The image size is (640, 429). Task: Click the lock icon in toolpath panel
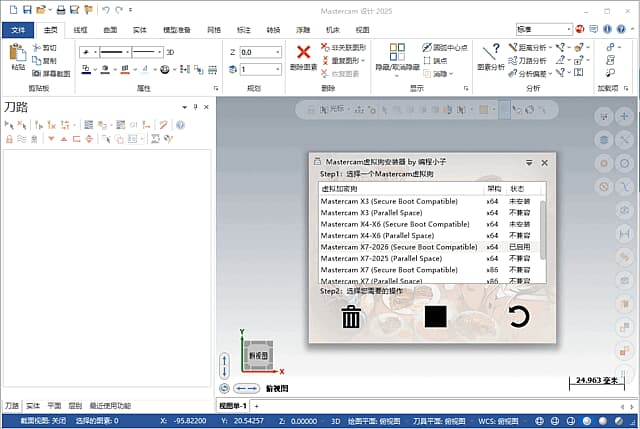[9, 139]
